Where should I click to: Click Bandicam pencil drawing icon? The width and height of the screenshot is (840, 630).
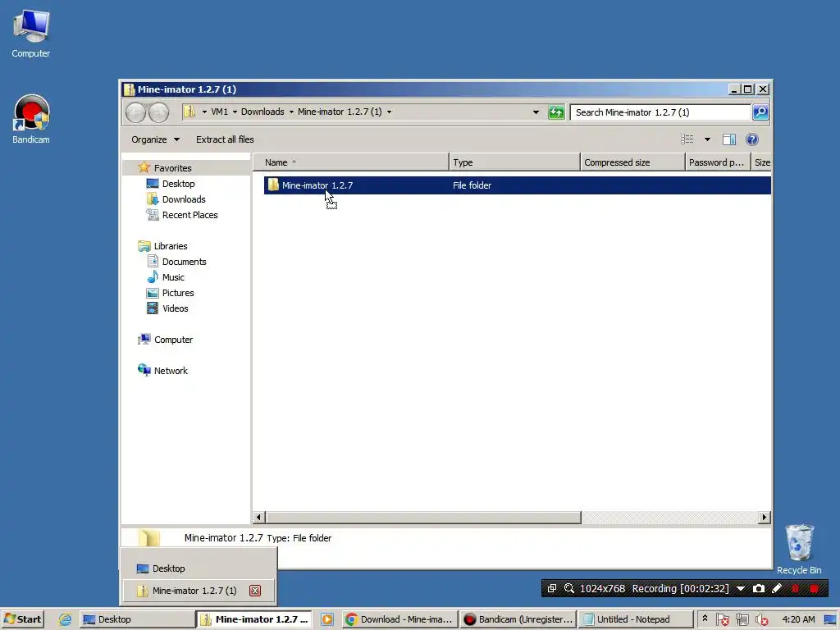[x=776, y=588]
